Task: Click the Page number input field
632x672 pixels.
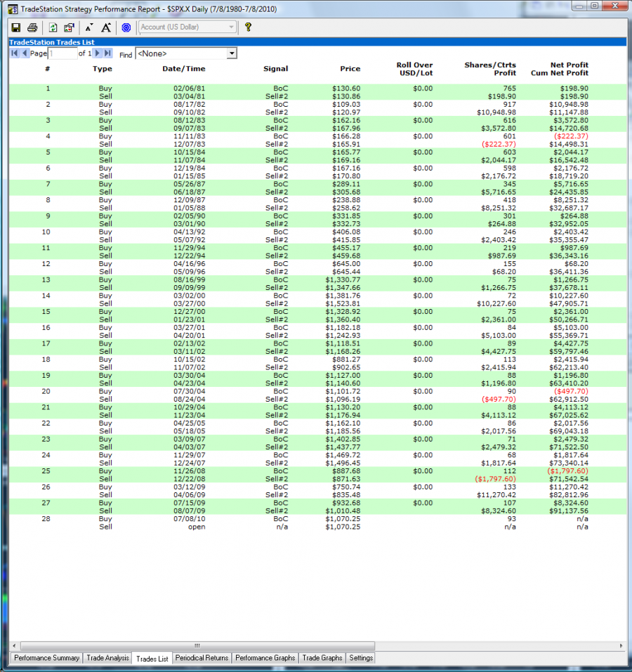Action: tap(62, 53)
